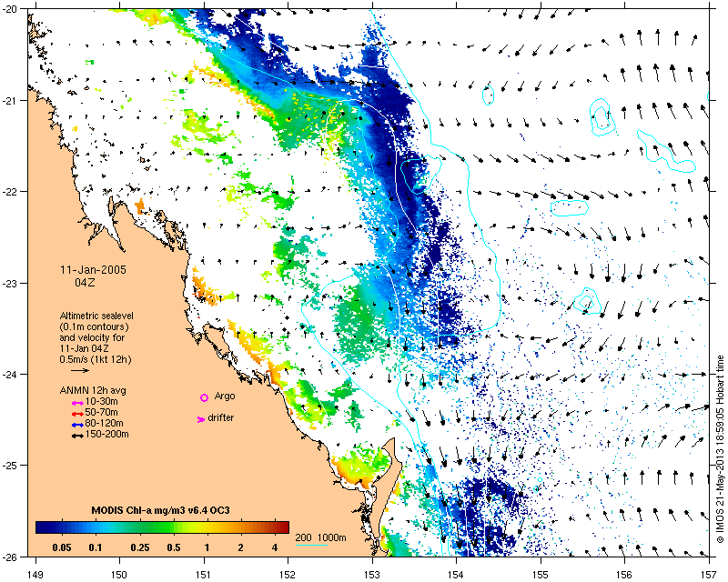728x582 pixels.
Task: Click the longitude axis label '153'
Action: [372, 575]
